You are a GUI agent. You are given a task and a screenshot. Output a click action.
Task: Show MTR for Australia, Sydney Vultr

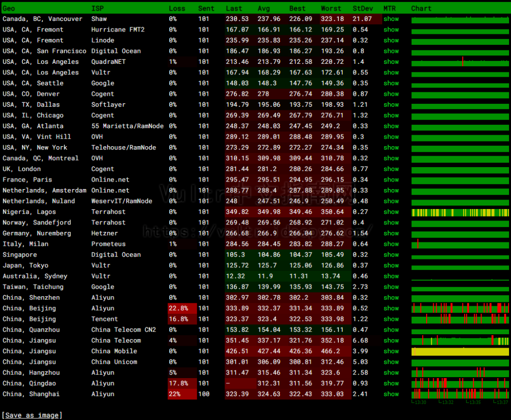pyautogui.click(x=391, y=276)
